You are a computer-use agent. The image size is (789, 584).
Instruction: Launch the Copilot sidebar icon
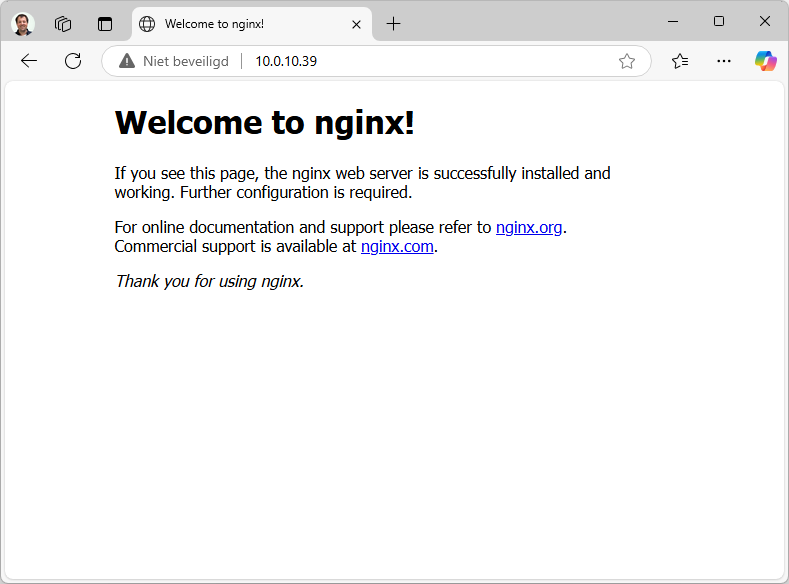coord(765,61)
